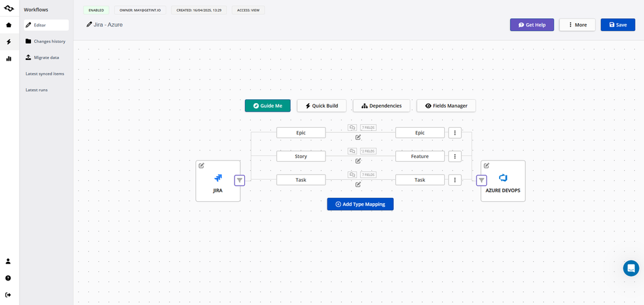Open Changes history

point(46,41)
